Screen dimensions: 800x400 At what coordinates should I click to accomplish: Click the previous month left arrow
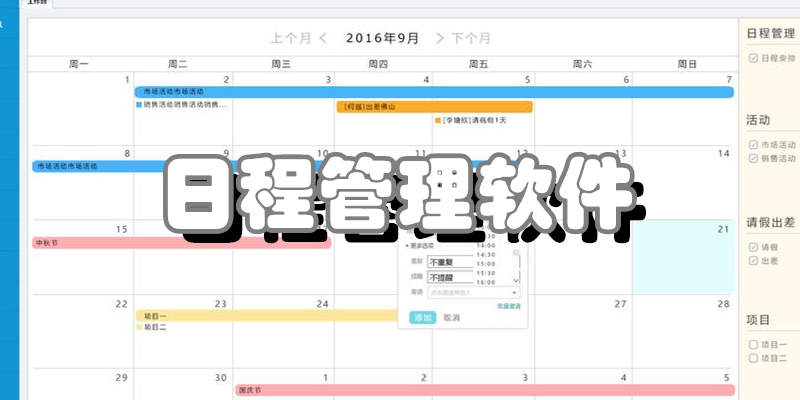pyautogui.click(x=323, y=39)
